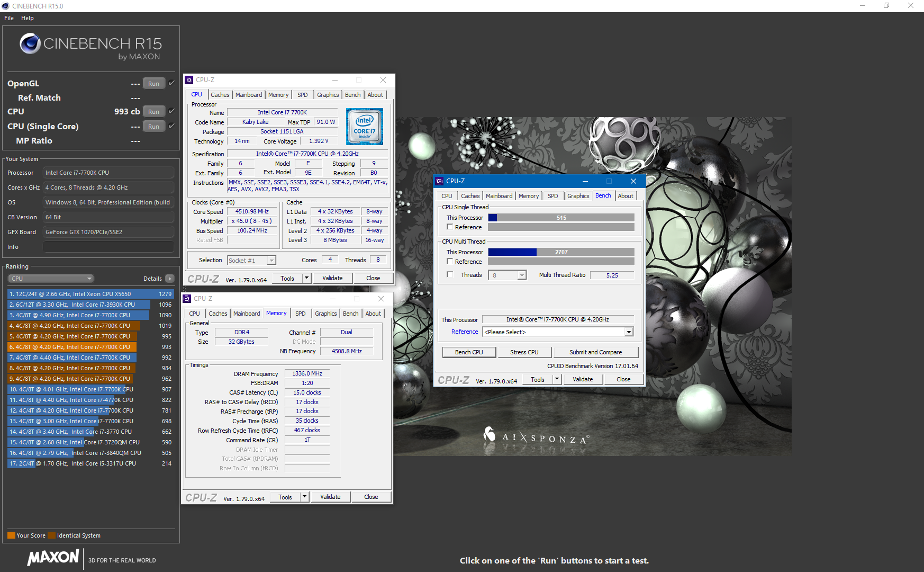The height and width of the screenshot is (572, 924).
Task: Minimize the Cinebench main window
Action: (863, 6)
